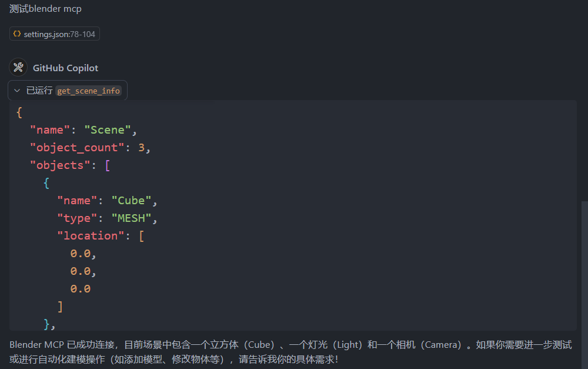The width and height of the screenshot is (588, 369).
Task: Collapse the get_scene_info result chevron
Action: pos(17,91)
